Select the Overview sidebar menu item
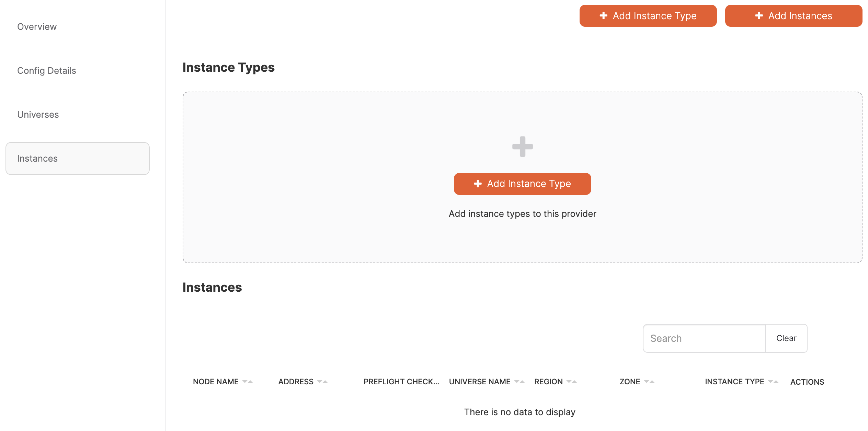 (x=36, y=26)
